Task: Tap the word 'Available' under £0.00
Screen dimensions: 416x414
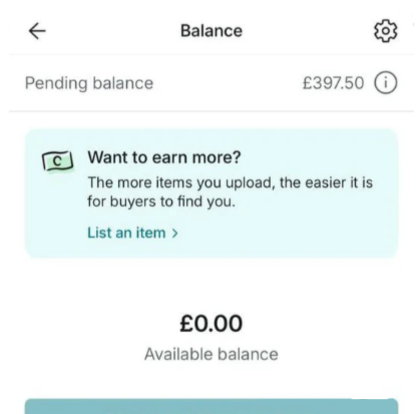Action: [180, 354]
